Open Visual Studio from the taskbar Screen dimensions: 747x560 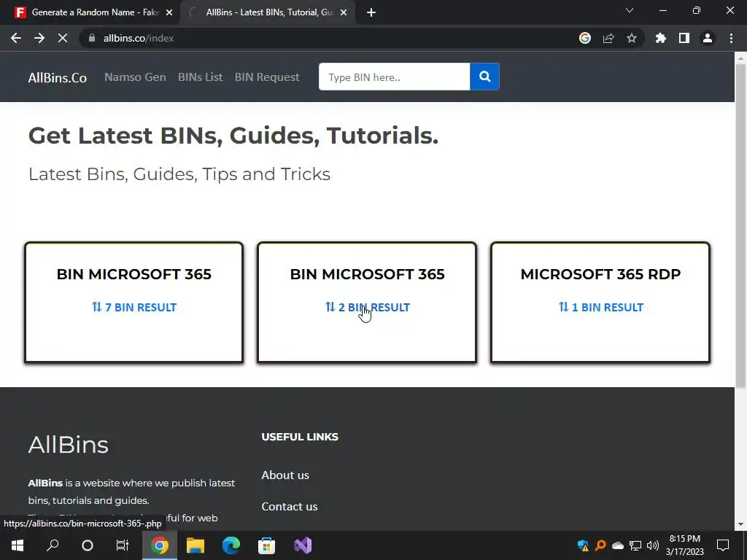click(x=303, y=545)
